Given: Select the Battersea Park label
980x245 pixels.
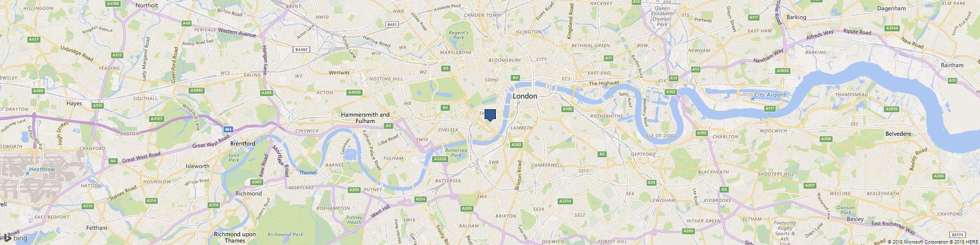Looking at the screenshot, I should [453, 152].
